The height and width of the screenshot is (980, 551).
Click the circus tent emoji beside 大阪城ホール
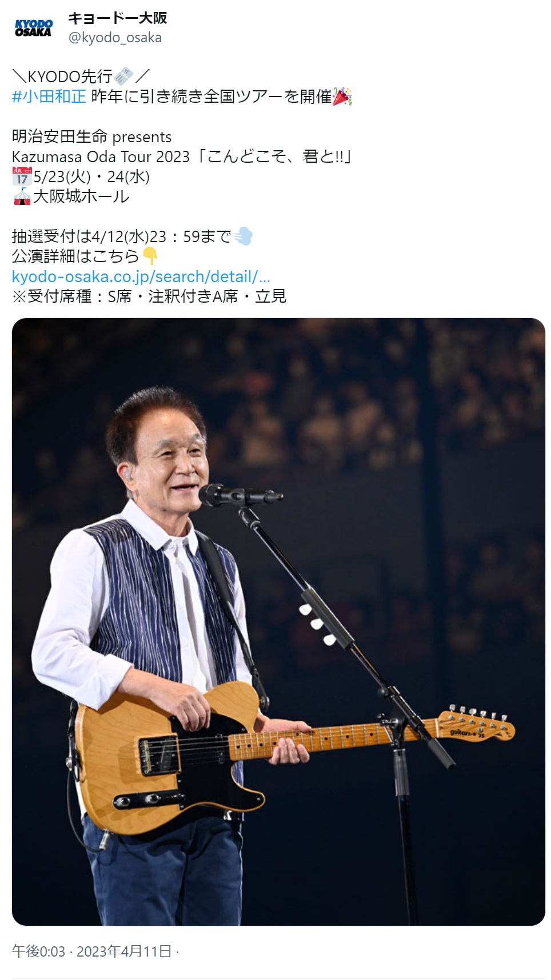(x=22, y=196)
